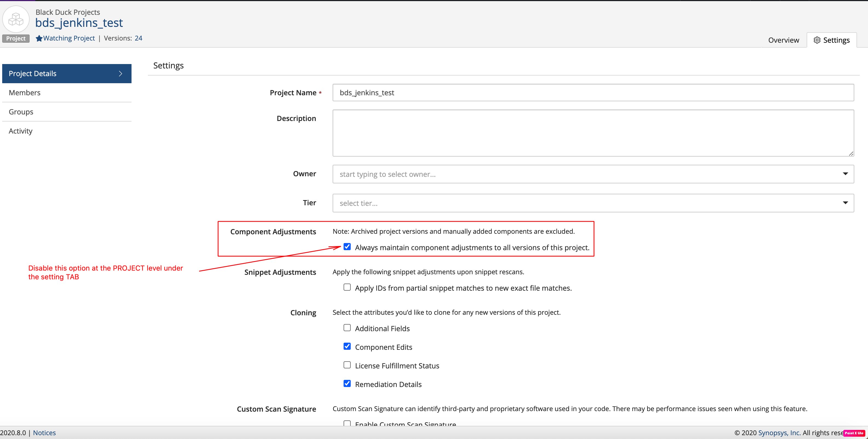The height and width of the screenshot is (439, 868).
Task: Open the Notices footer link
Action: [44, 433]
